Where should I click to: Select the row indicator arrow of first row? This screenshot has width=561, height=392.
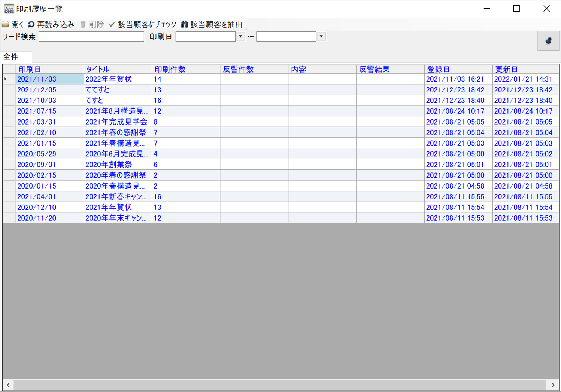6,79
